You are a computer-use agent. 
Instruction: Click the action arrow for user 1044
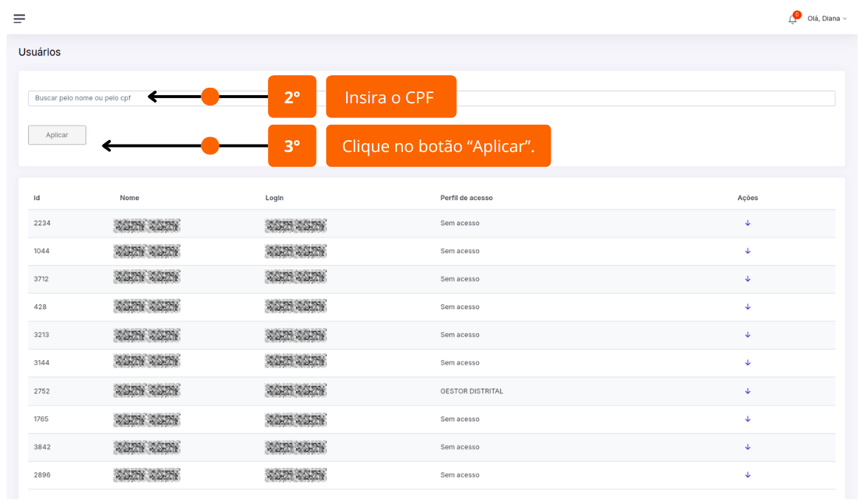click(747, 251)
